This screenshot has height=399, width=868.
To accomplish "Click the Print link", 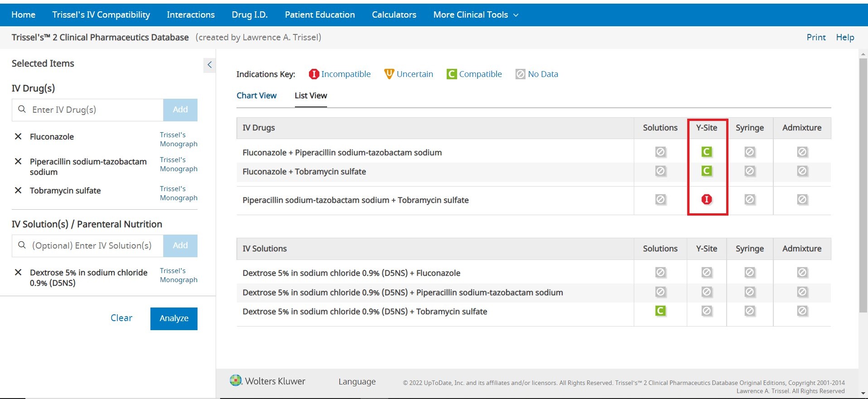I will tap(816, 37).
